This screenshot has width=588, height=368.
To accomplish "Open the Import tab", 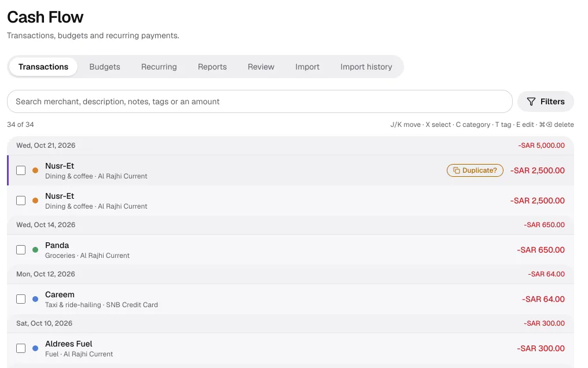I will [x=307, y=67].
